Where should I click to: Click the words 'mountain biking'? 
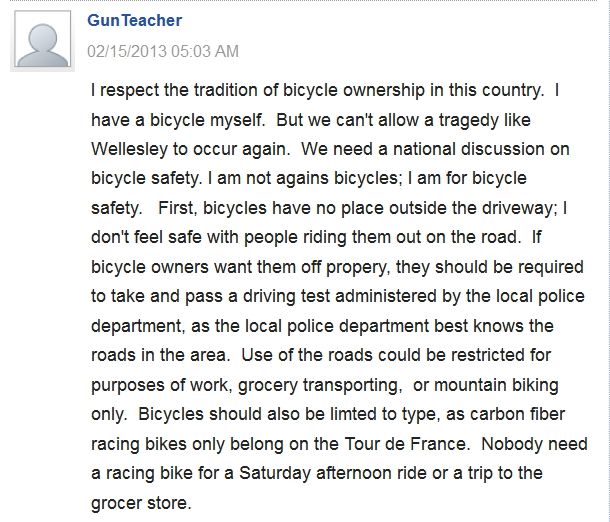[496, 385]
